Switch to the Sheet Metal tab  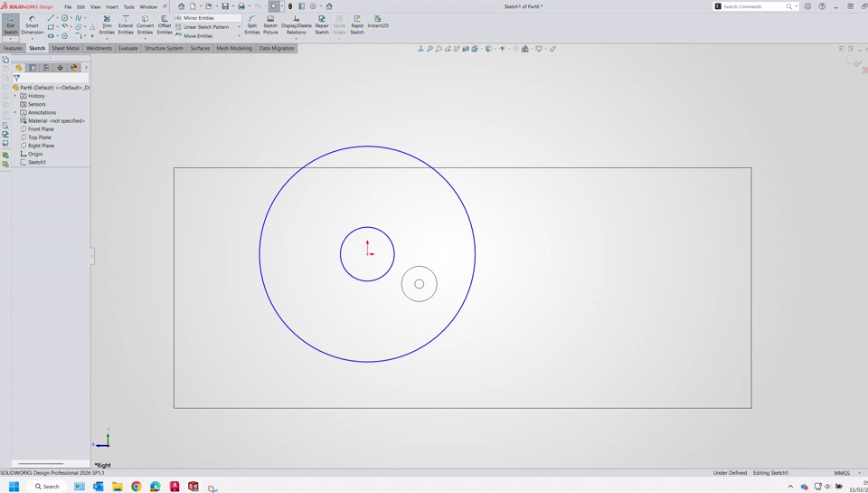65,48
